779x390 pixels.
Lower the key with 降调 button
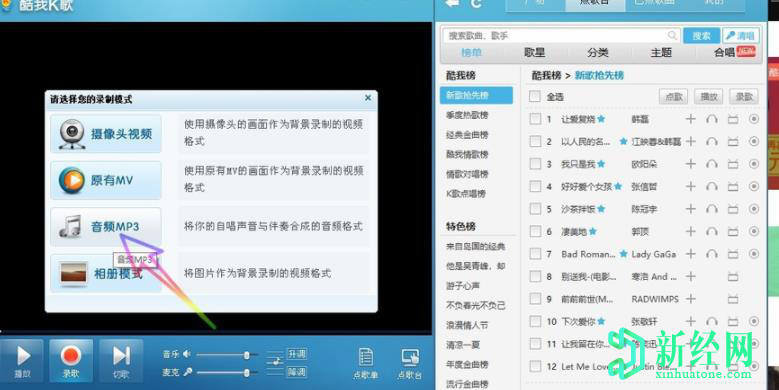297,372
